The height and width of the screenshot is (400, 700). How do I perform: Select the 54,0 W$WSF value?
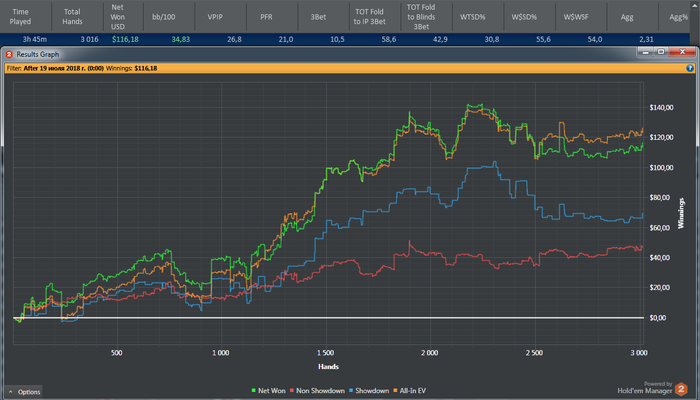tap(595, 39)
